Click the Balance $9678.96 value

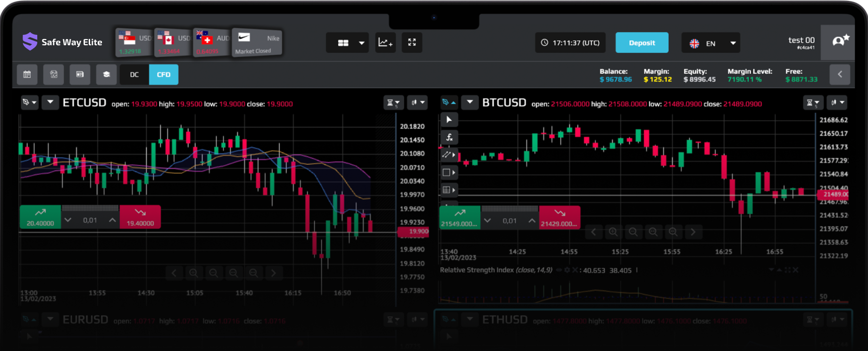point(616,80)
